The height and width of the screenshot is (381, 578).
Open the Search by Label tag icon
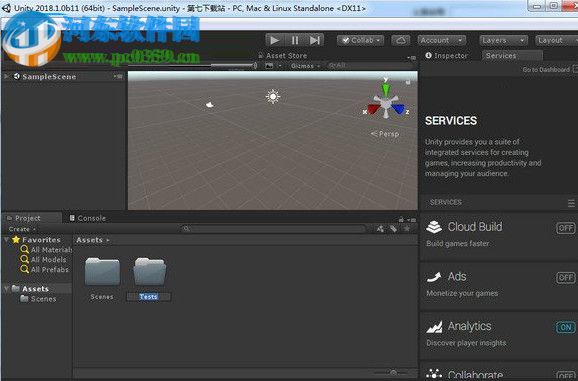[x=393, y=229]
